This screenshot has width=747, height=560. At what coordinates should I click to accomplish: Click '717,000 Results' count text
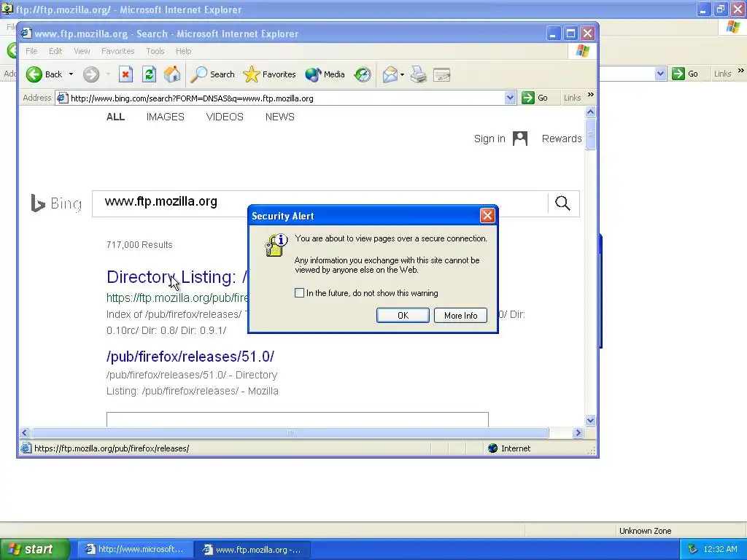coord(139,245)
